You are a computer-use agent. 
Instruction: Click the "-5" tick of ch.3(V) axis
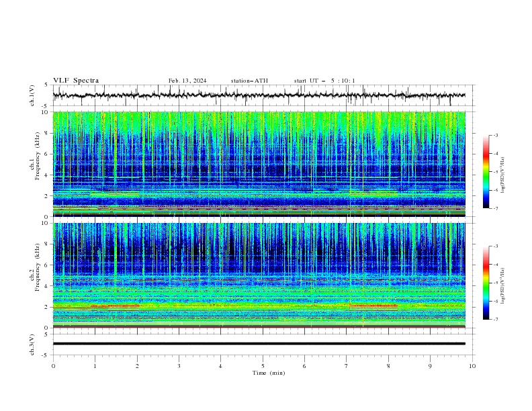coord(46,355)
